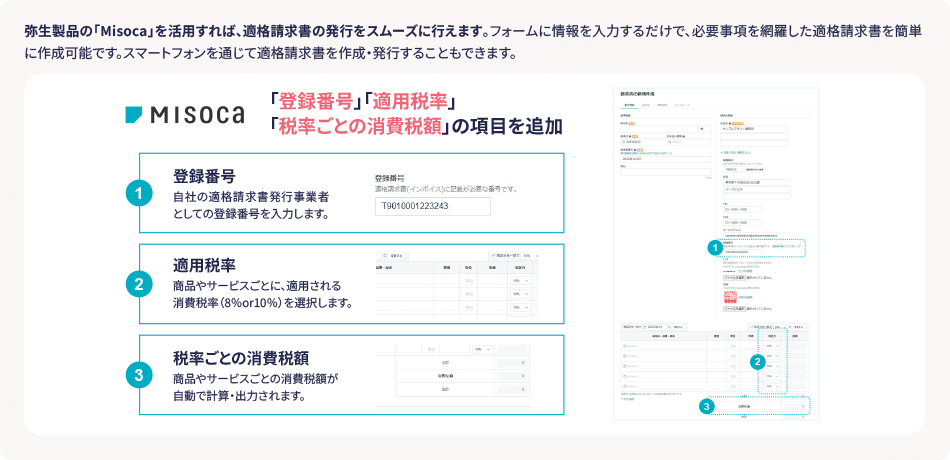This screenshot has height=460, width=950.
Task: Click the 税率ごとの消費税額 card heading
Action: point(241,358)
